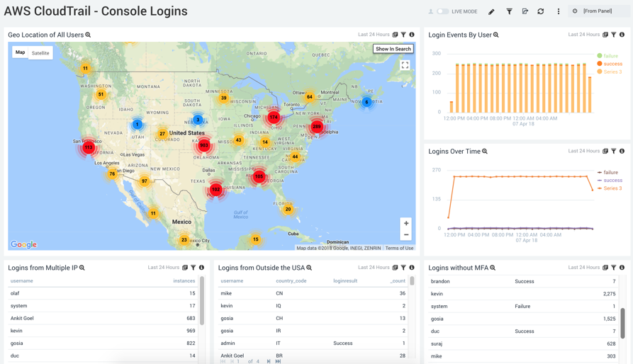Click copy icon in Logins from Multiple IP header
Viewport: 633px width, 364px height.
(185, 268)
